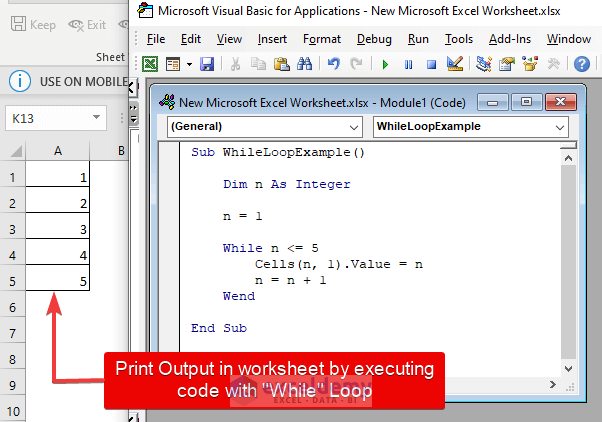Click the 'While n <= 5' code line
Viewport: 602px width, 422px height.
click(x=271, y=248)
